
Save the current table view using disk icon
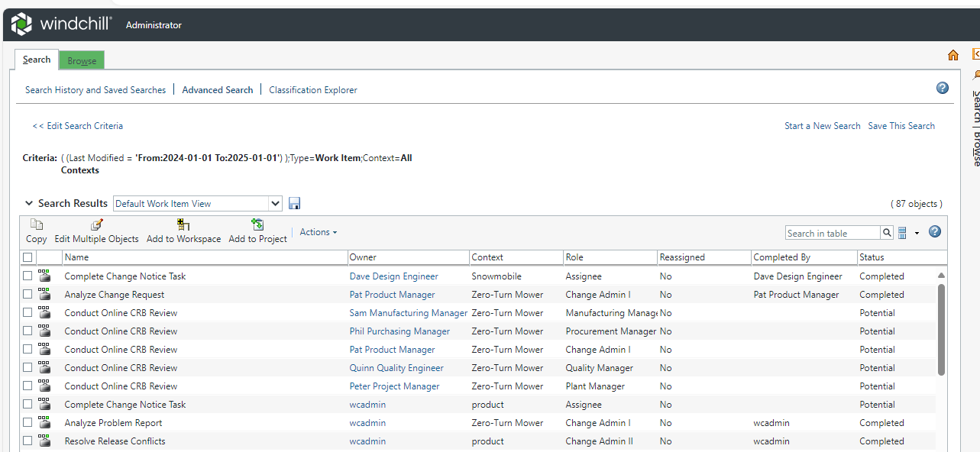[x=294, y=202]
